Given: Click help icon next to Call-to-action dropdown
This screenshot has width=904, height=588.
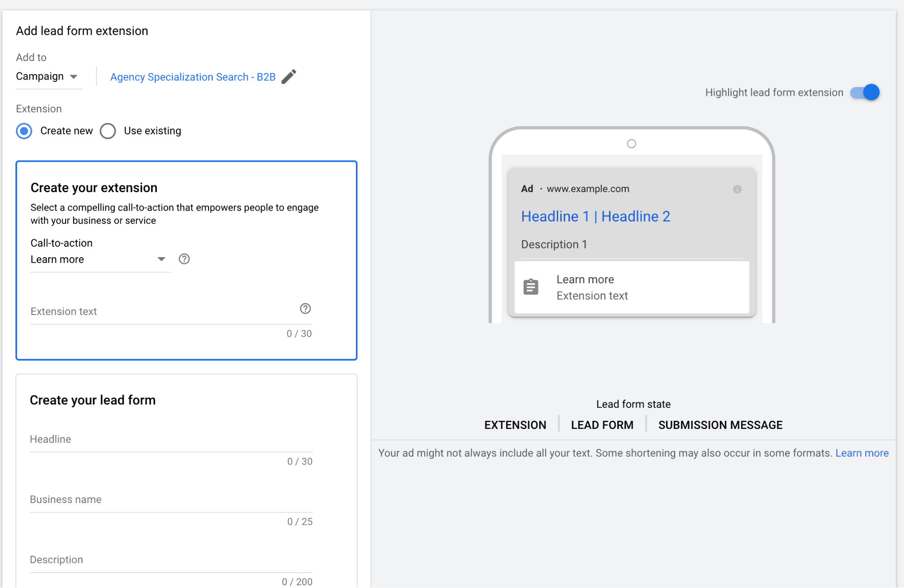Looking at the screenshot, I should click(184, 259).
